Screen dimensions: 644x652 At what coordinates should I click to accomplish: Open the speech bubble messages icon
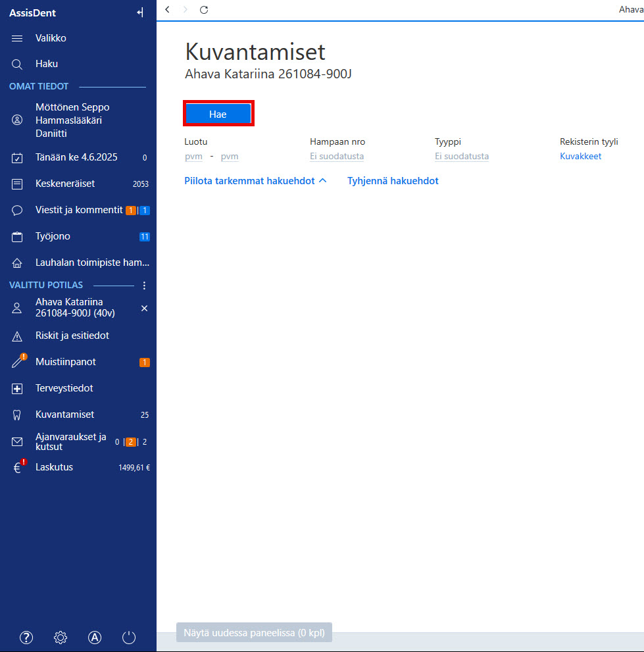point(17,210)
